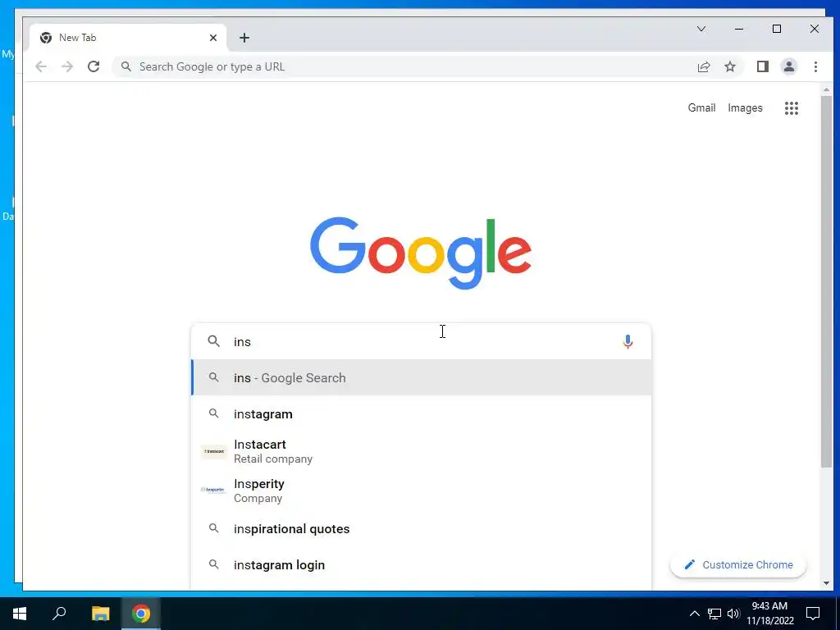
Task: Click the Chrome back arrow
Action: (41, 66)
